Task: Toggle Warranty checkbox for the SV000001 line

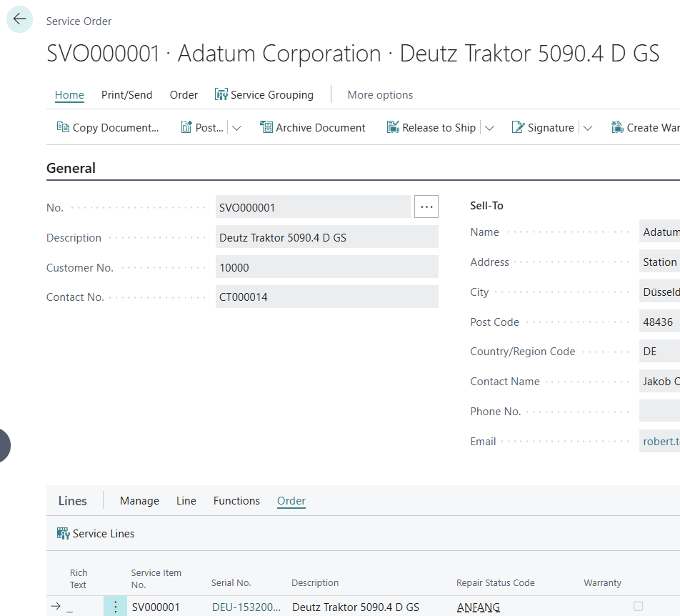Action: pos(638,606)
